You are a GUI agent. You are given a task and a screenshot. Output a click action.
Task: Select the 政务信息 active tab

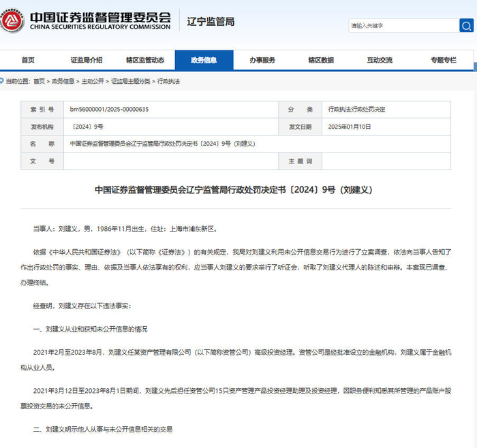coord(204,60)
